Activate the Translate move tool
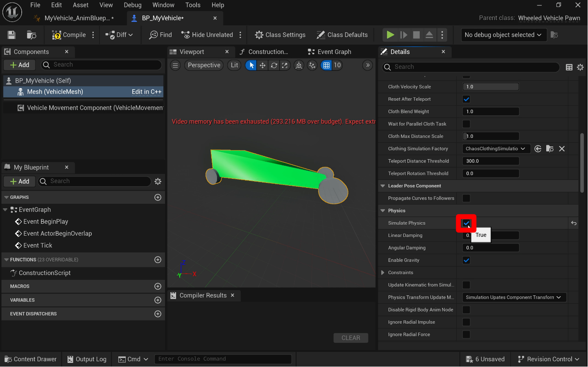 click(x=262, y=65)
